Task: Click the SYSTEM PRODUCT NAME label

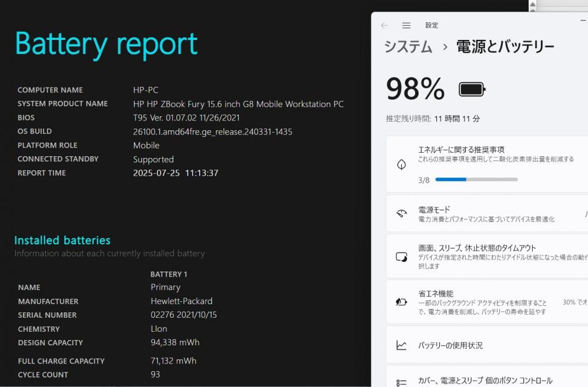Action: (x=63, y=104)
